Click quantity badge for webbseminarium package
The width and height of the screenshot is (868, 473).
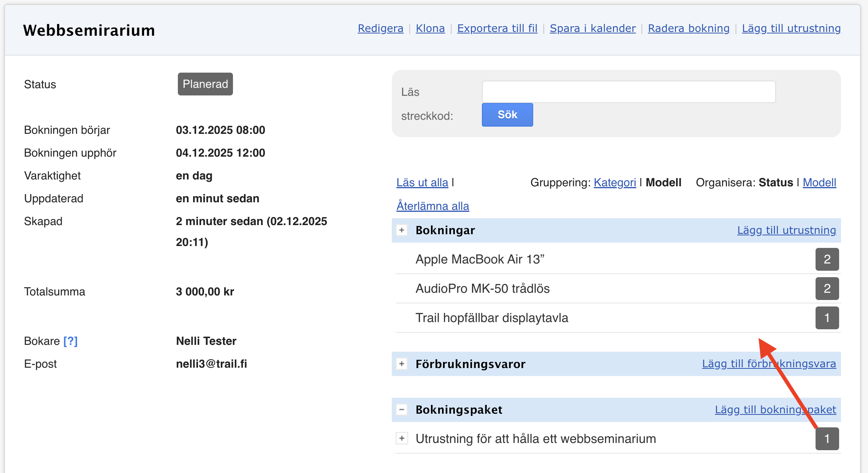(827, 439)
